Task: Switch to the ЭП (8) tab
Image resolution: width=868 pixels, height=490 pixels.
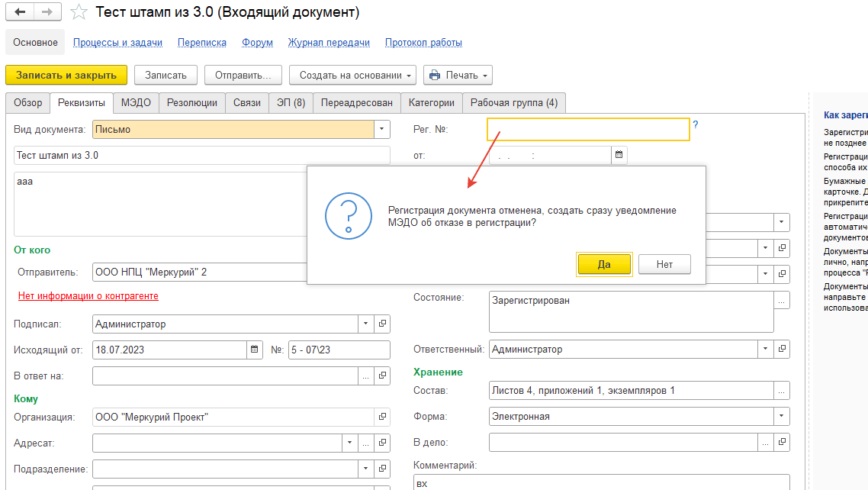Action: point(291,103)
